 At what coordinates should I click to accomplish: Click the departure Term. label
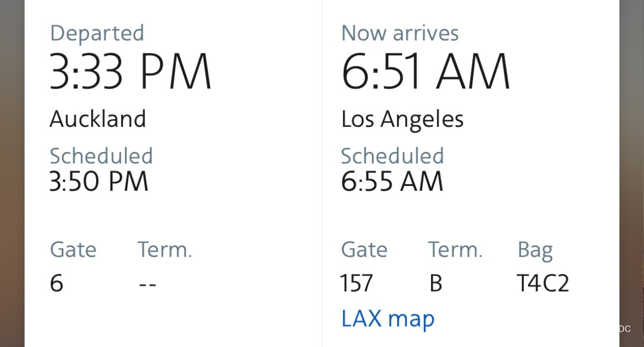(x=165, y=250)
